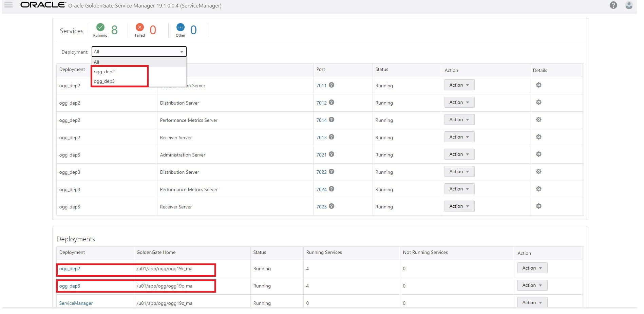Open details gear for ogg_dep3 Receiver Server
The image size is (644, 314).
point(538,206)
